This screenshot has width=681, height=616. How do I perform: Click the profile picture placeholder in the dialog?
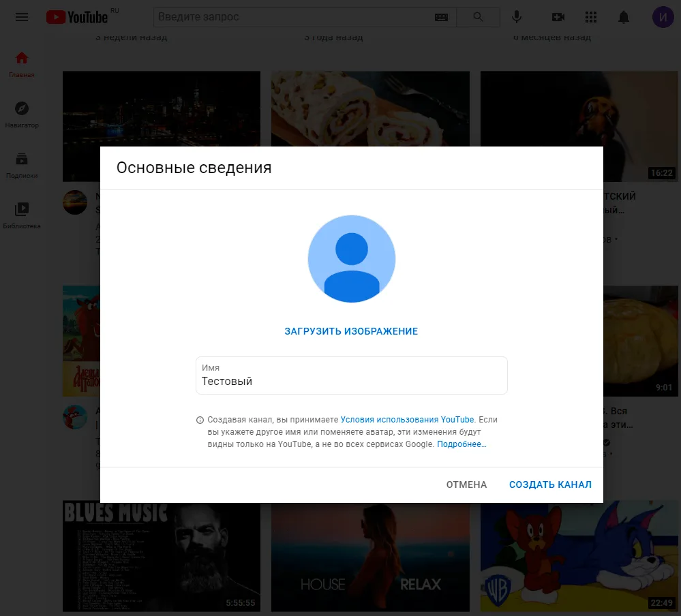coord(352,259)
